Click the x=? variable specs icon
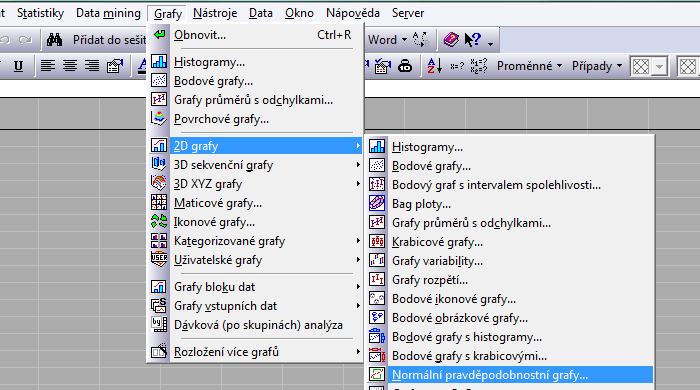The image size is (700, 390). tap(457, 66)
